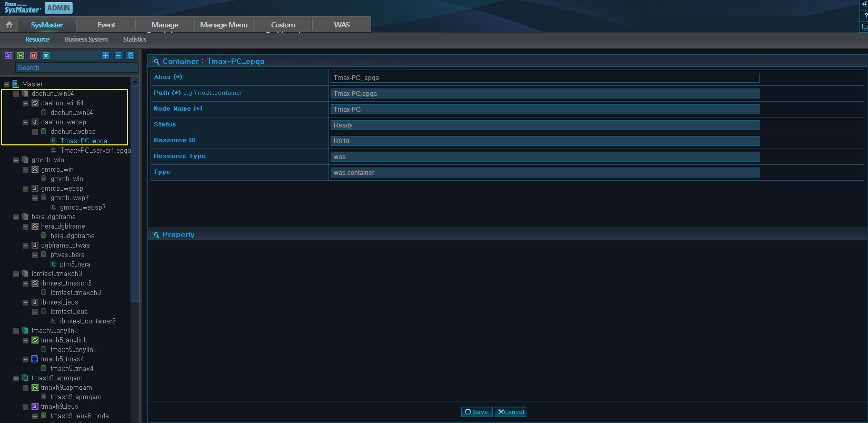The width and height of the screenshot is (868, 423).
Task: Click the tree vertical scrollbar thumb
Action: pos(135,194)
